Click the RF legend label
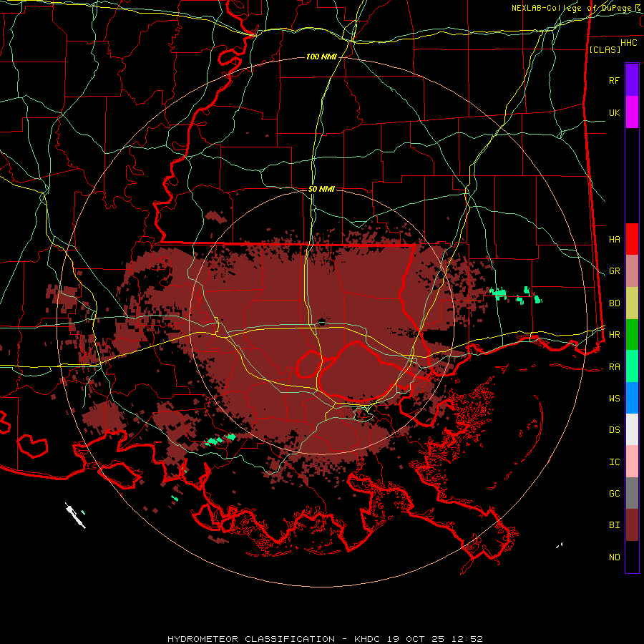Screen dimensions: 644x644 click(614, 80)
